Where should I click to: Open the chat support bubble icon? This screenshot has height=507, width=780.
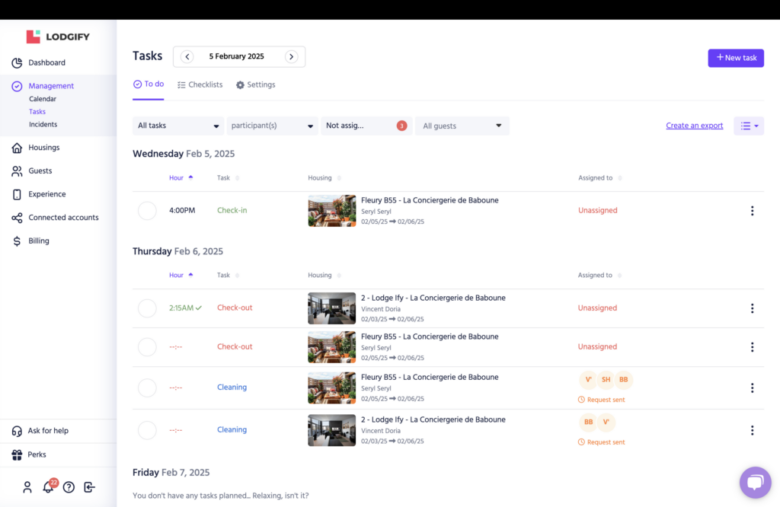click(754, 482)
